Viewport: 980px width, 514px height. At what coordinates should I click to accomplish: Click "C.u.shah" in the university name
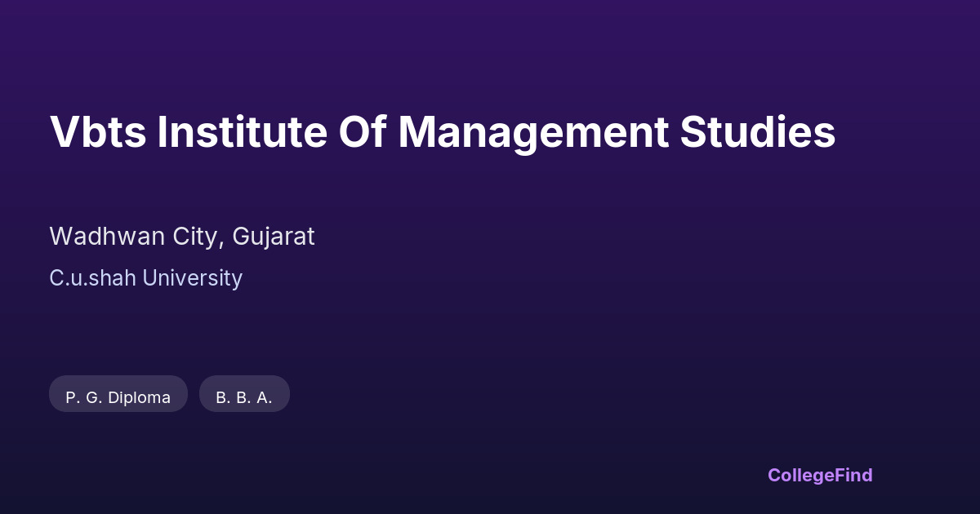tap(93, 278)
